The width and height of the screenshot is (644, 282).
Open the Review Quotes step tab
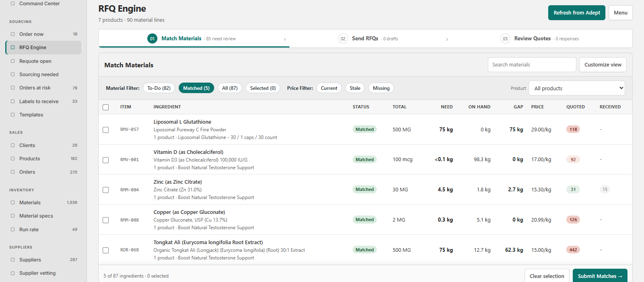(x=541, y=39)
